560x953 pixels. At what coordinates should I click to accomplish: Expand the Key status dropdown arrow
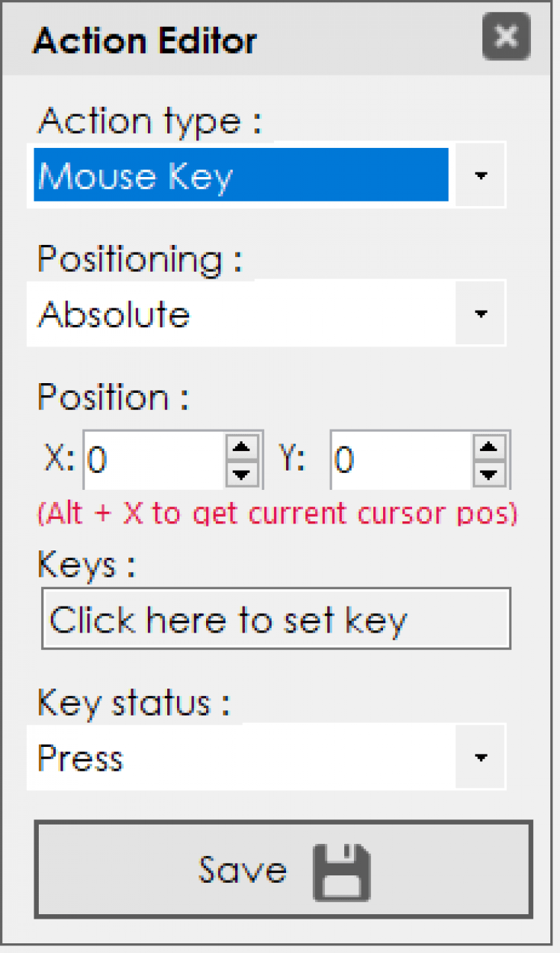(481, 757)
